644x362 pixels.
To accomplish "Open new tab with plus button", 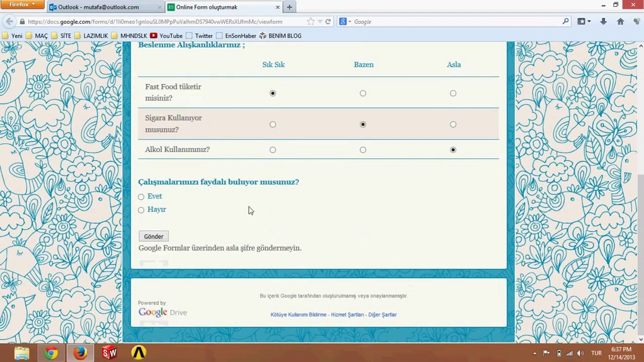I will 289,7.
